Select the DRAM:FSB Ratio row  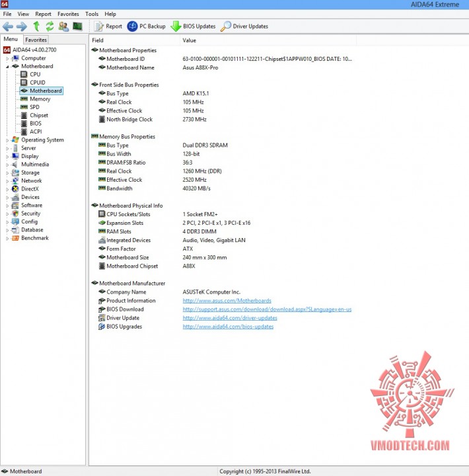[223, 163]
